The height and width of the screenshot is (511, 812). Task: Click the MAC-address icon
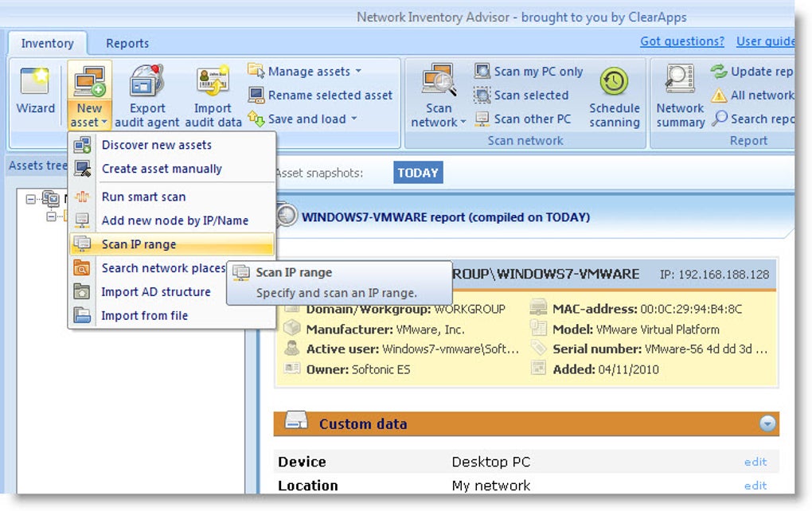click(539, 307)
